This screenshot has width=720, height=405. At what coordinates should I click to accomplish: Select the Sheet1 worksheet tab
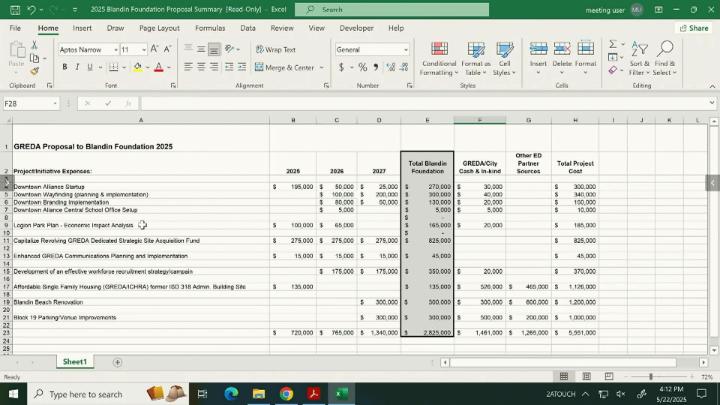(x=74, y=362)
